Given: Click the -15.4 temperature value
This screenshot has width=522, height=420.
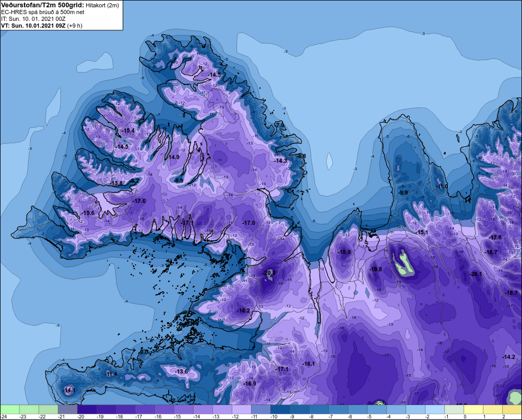Looking at the screenshot, I should pyautogui.click(x=128, y=130).
